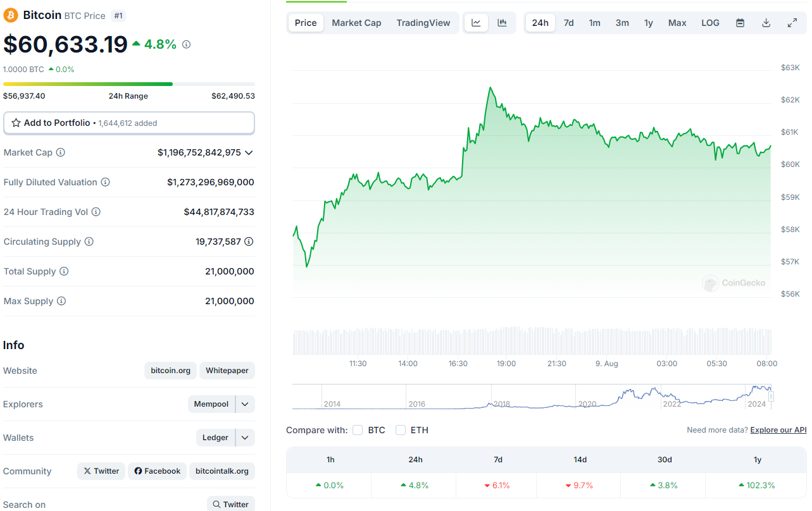Expand the Wallets dropdown arrow
This screenshot has width=812, height=511.
pos(246,438)
